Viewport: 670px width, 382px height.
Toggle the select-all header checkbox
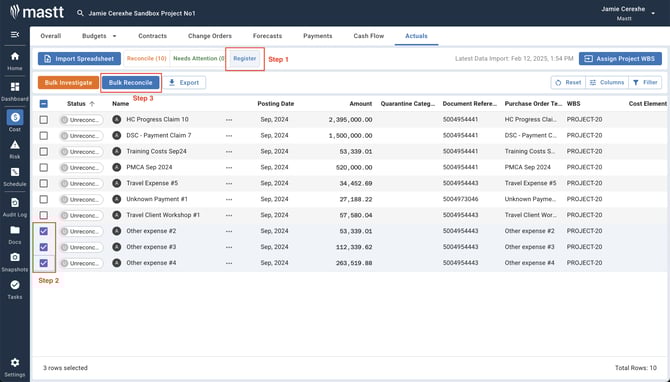coord(44,104)
